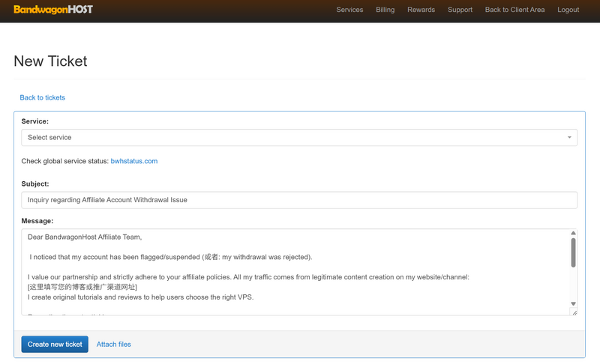Click the message box scrollbar thumb

click(x=574, y=252)
